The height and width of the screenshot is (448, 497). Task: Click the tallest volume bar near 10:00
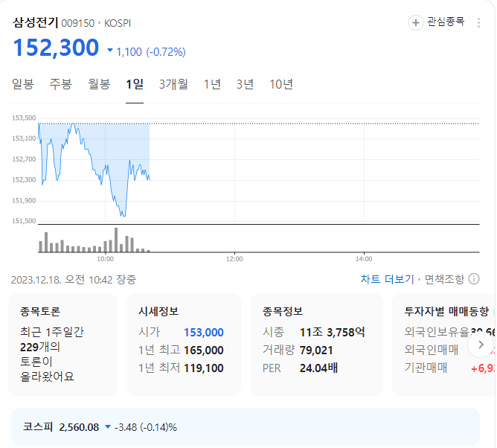click(116, 240)
